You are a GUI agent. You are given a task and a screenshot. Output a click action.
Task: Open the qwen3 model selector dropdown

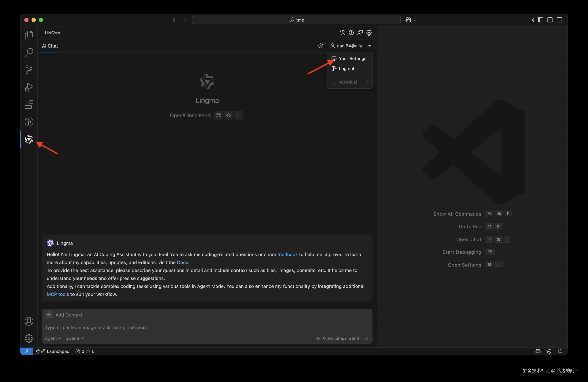pos(74,338)
